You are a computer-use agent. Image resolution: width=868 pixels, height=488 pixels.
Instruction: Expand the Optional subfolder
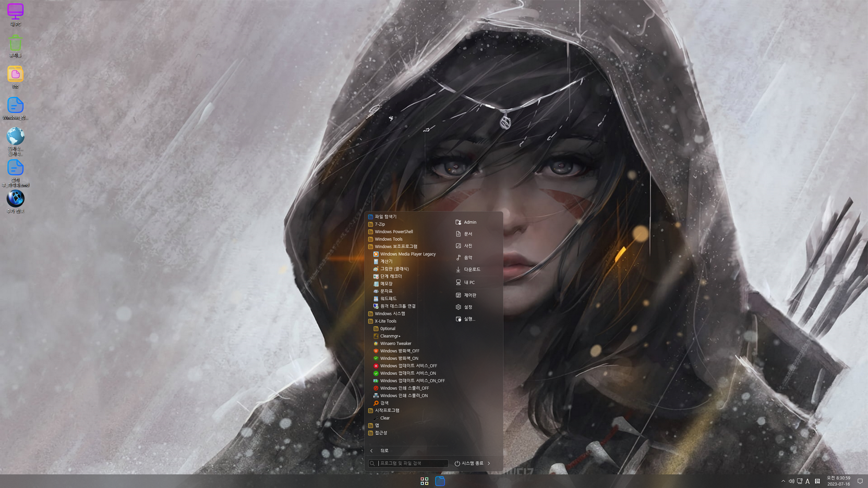tap(384, 328)
